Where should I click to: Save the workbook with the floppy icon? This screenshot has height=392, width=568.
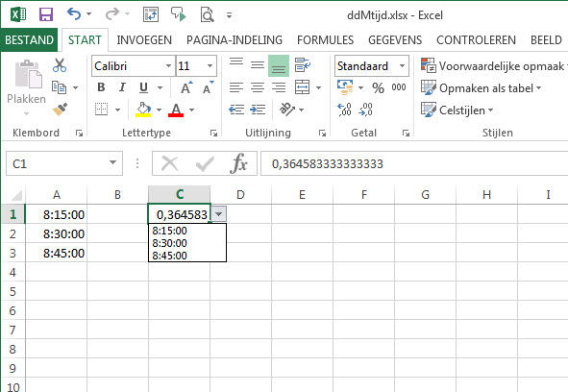(x=46, y=14)
